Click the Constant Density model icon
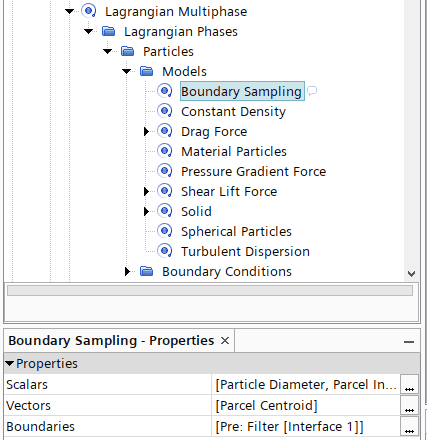Screen dimensions: 427x440 (x=165, y=111)
